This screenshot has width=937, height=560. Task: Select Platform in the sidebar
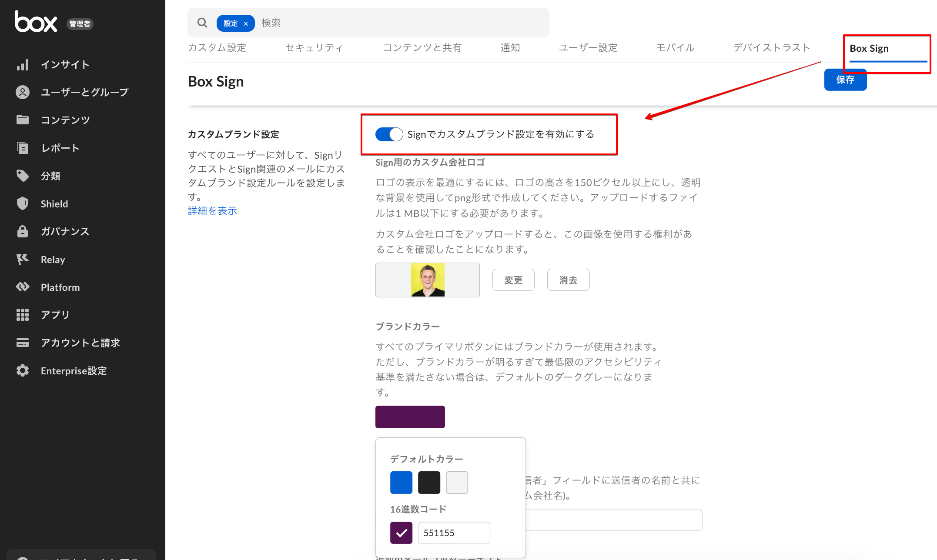click(x=60, y=287)
